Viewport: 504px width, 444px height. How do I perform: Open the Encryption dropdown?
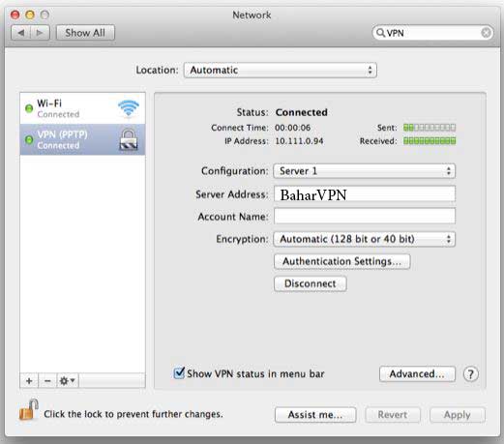coord(364,239)
